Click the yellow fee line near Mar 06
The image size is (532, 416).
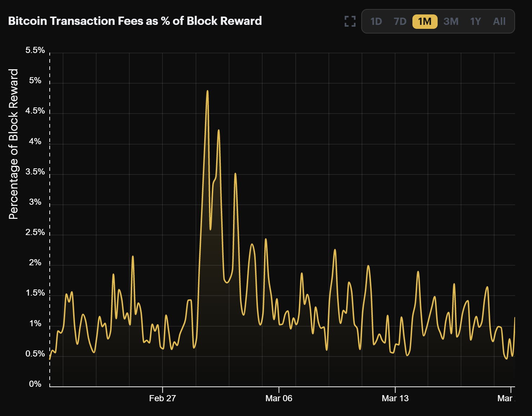(x=279, y=324)
